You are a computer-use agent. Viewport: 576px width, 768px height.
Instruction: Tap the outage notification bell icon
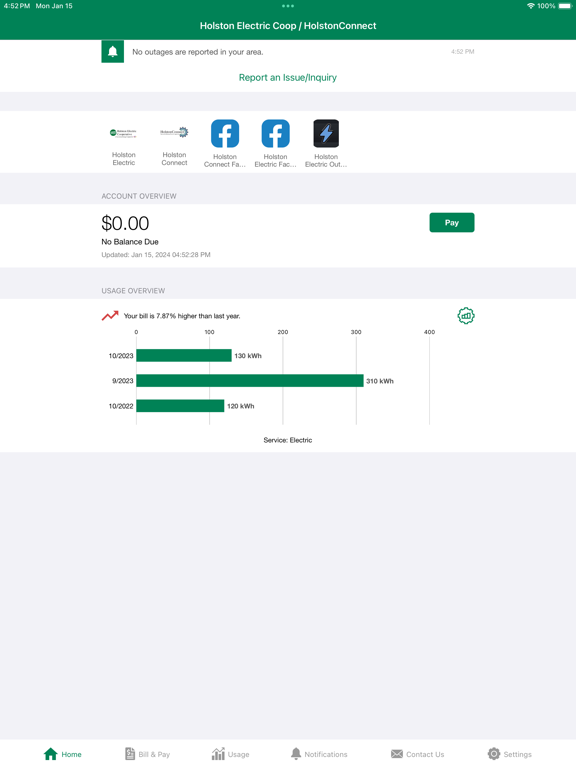click(x=112, y=51)
